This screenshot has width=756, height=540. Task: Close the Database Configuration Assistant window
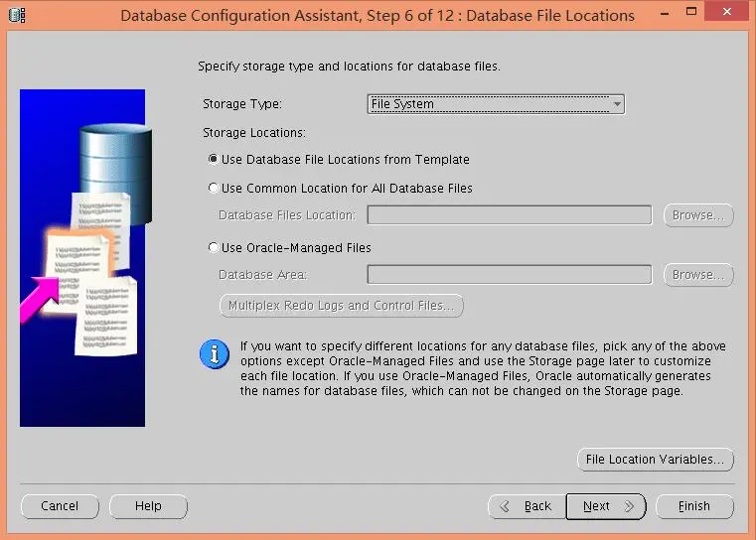[x=726, y=12]
